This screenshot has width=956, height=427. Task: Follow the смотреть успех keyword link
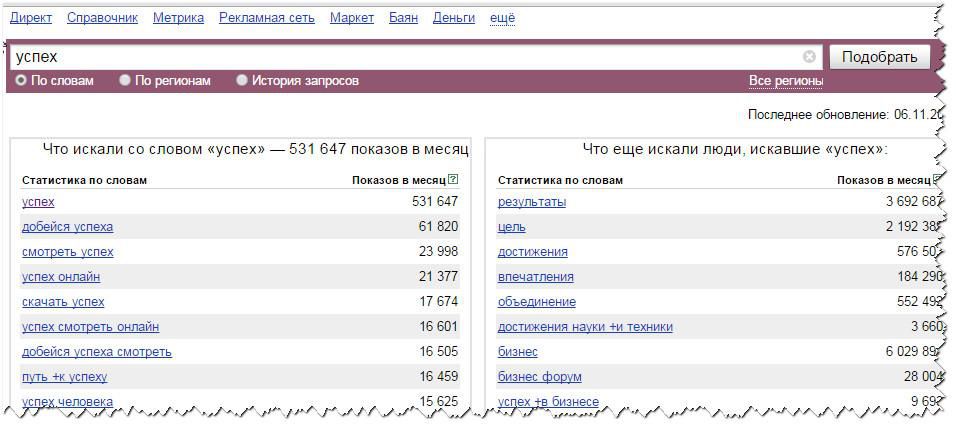[x=67, y=252]
